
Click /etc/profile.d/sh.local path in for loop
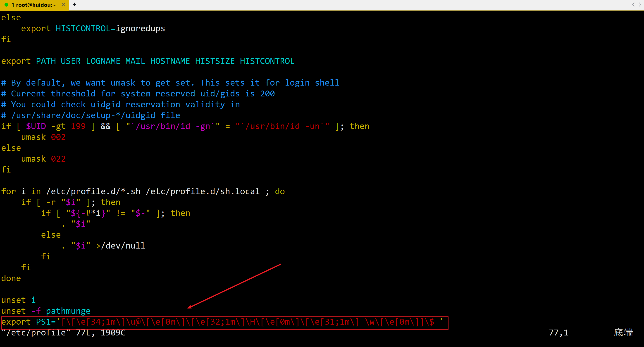click(203, 191)
